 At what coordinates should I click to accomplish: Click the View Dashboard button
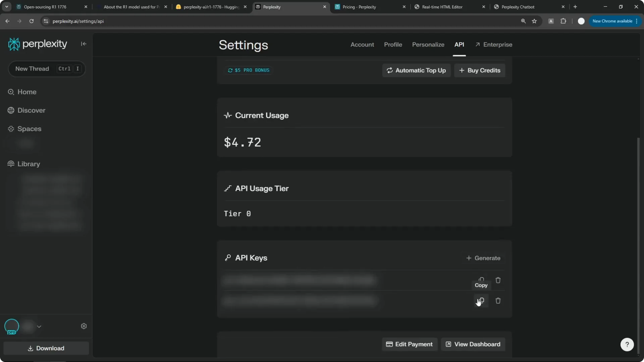(x=473, y=344)
